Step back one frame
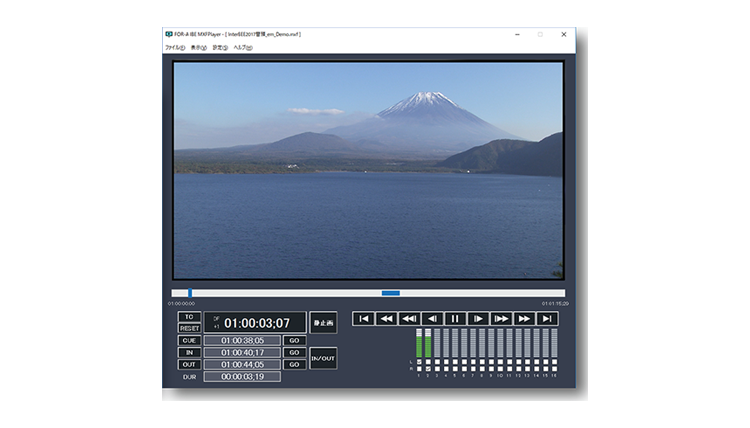 [432, 319]
